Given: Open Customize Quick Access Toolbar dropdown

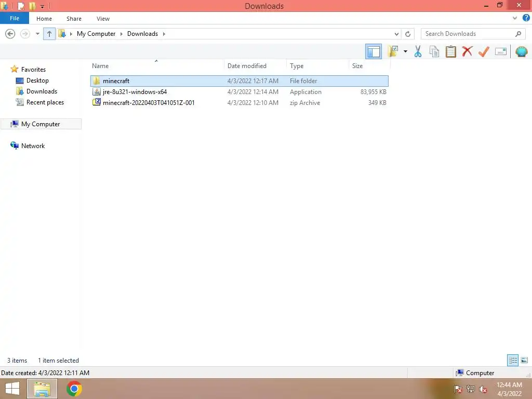Looking at the screenshot, I should tap(42, 6).
